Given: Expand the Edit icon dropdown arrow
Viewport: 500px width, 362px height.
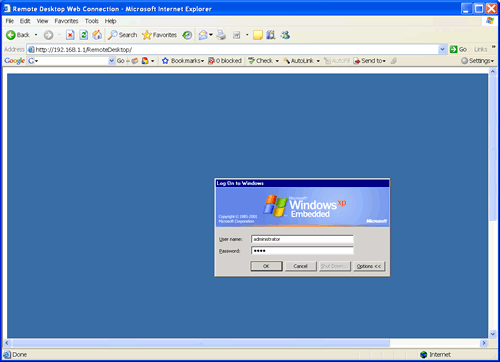Looking at the screenshot, I should (x=247, y=35).
